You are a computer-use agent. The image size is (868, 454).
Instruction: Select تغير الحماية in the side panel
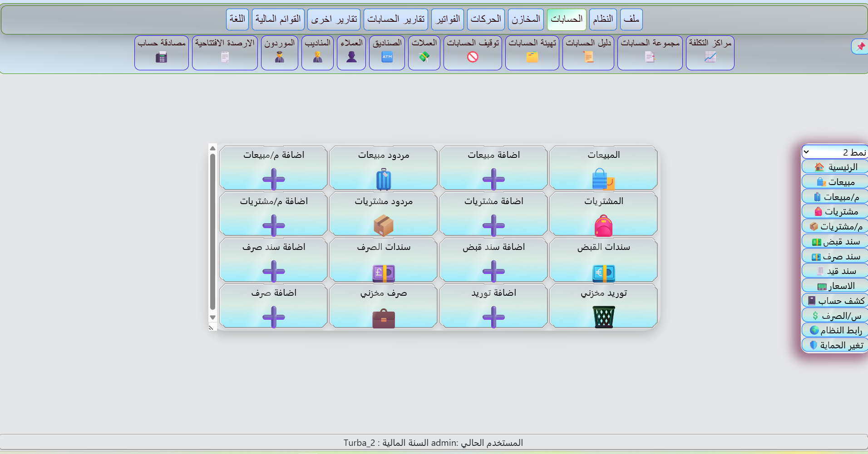point(835,345)
